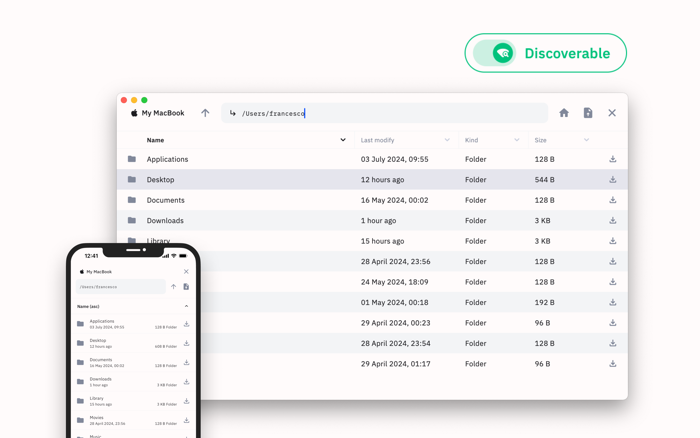Sort by Name column chevron
Viewport: 700px width, 438px height.
click(x=343, y=140)
